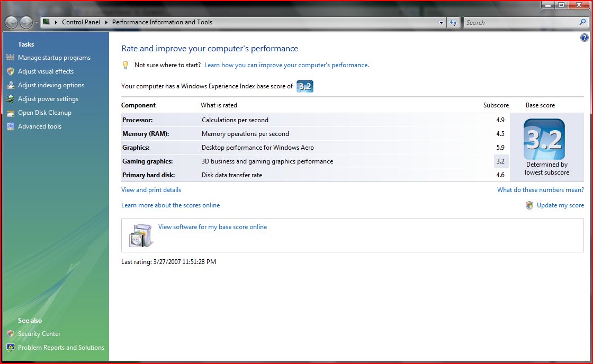Open Advanced tools
This screenshot has height=364, width=593.
40,126
